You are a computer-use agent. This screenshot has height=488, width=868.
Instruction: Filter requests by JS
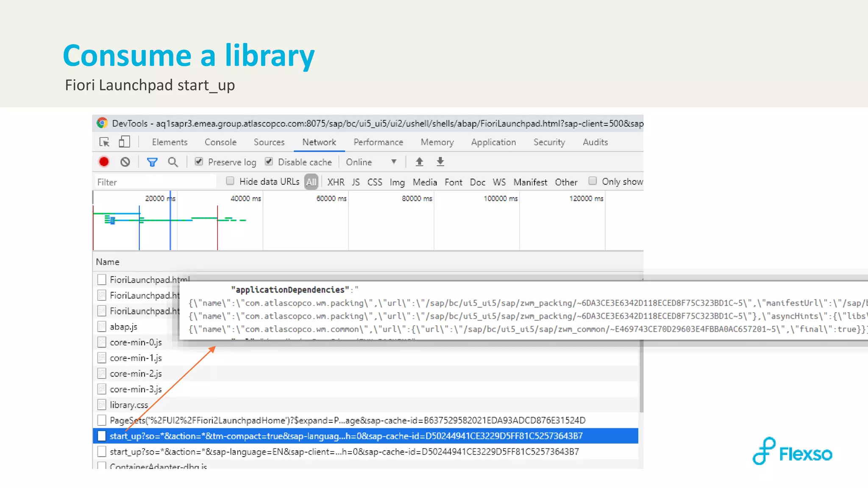coord(356,182)
